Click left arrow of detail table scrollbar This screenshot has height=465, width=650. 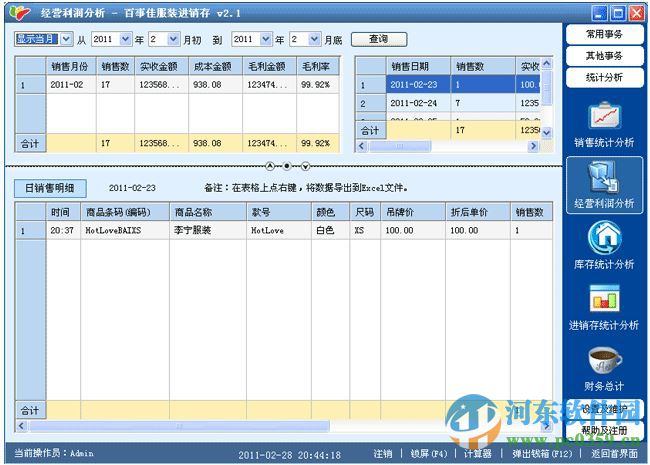22,426
